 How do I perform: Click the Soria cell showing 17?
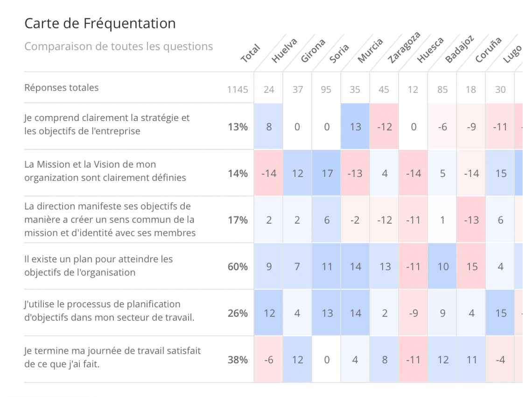(x=327, y=173)
